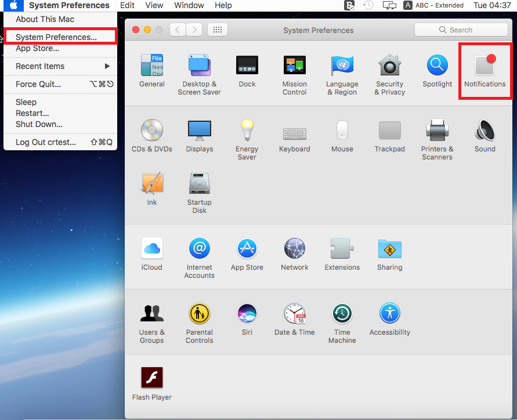Open the View menu
517x420 pixels.
[x=154, y=5]
